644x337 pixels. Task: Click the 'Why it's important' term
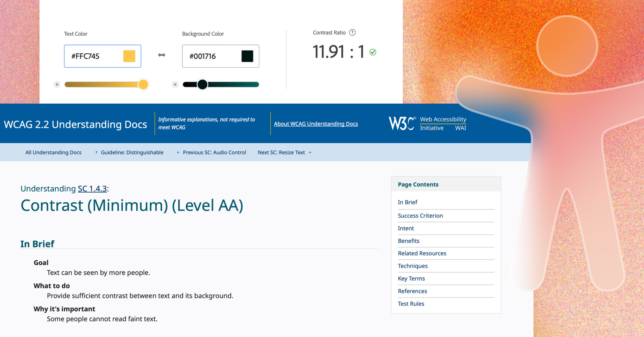tap(64, 309)
